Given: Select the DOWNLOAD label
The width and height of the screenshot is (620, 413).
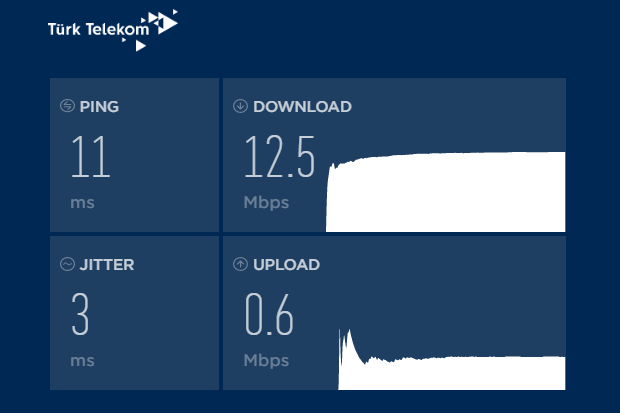Looking at the screenshot, I should click(x=302, y=107).
